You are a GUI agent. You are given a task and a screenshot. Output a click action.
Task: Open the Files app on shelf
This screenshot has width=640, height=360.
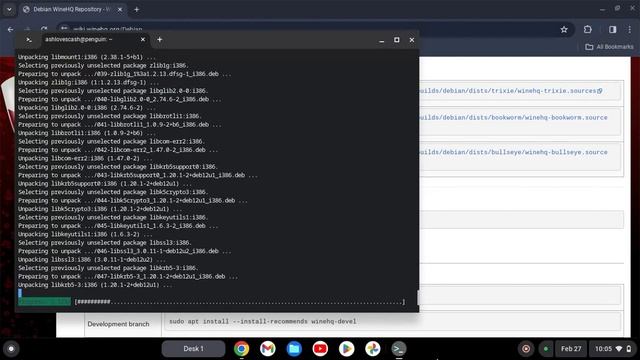coord(294,349)
